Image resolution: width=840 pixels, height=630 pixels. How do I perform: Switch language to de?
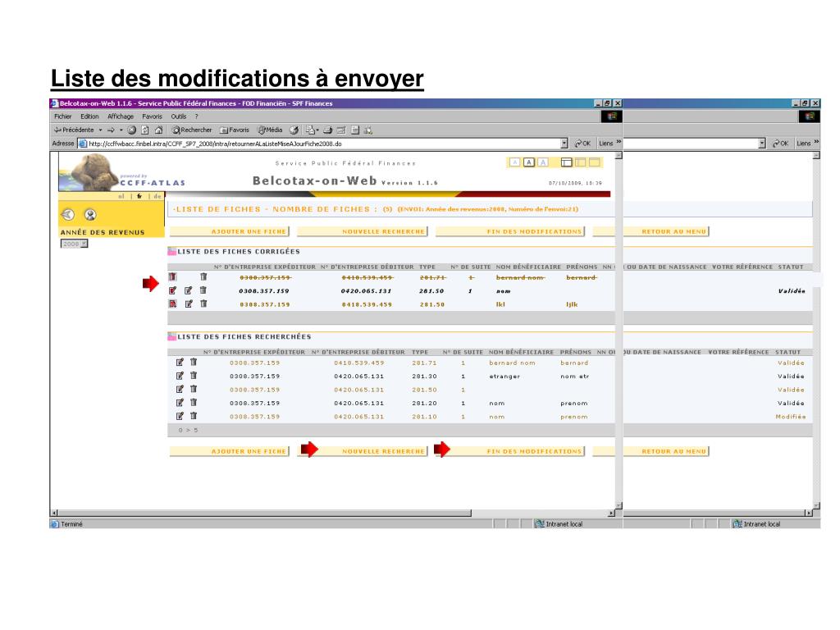pos(157,197)
